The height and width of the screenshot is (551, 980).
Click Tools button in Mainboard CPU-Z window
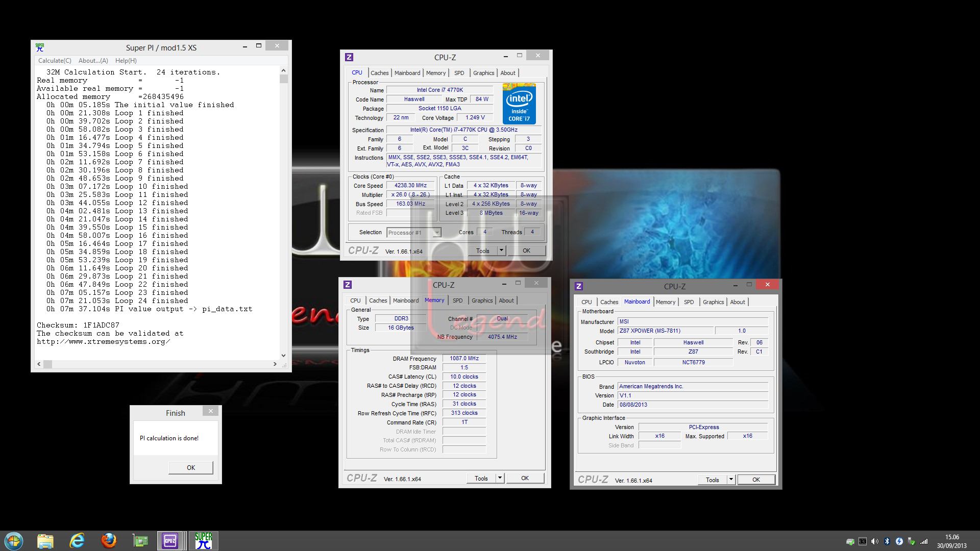point(713,480)
